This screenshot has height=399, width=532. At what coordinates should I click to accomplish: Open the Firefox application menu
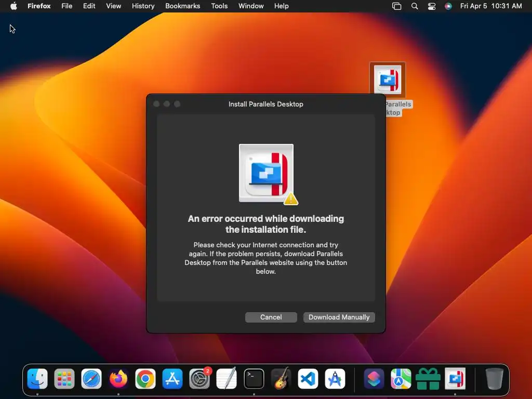click(x=39, y=6)
